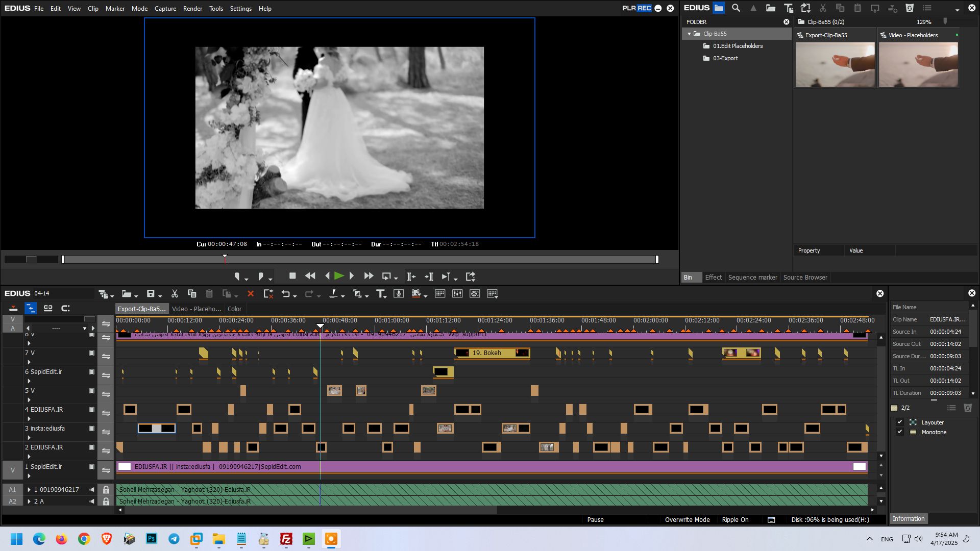Toggle the folder view icon beside the EDIUS bin logo
Image resolution: width=980 pixels, height=551 pixels.
pos(719,8)
